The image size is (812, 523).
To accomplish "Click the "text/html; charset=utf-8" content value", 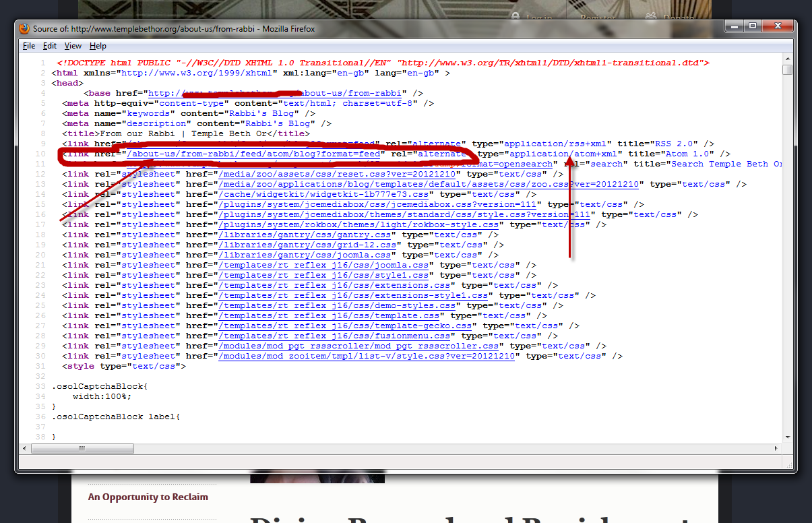I will click(348, 103).
